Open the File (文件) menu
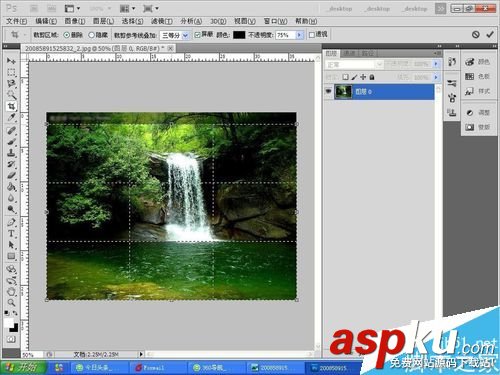Screen dimensions: 500x375 coord(16,21)
